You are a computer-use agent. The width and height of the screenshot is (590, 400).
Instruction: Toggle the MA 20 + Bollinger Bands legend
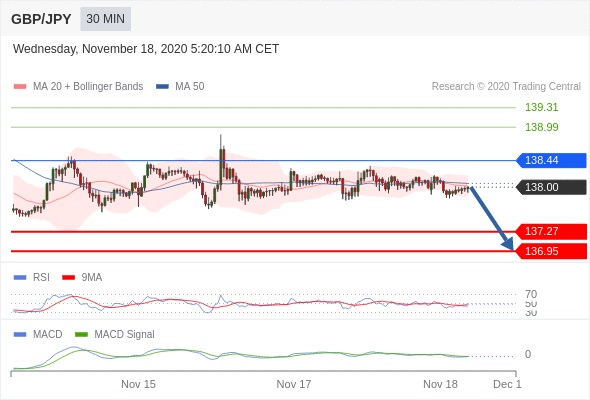tap(78, 86)
